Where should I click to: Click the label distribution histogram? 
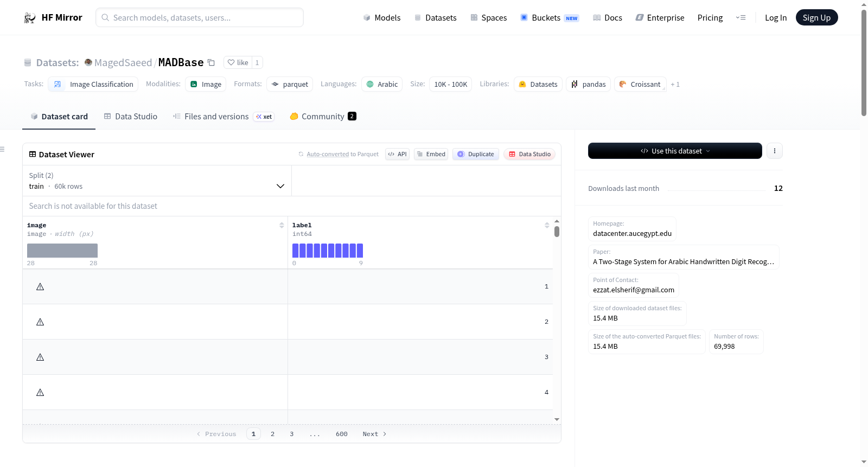pyautogui.click(x=328, y=251)
